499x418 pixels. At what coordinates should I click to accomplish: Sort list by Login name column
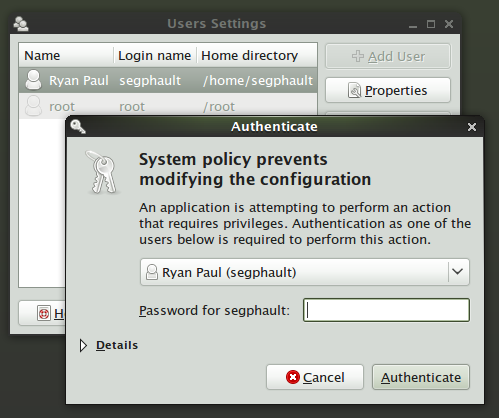(x=155, y=55)
